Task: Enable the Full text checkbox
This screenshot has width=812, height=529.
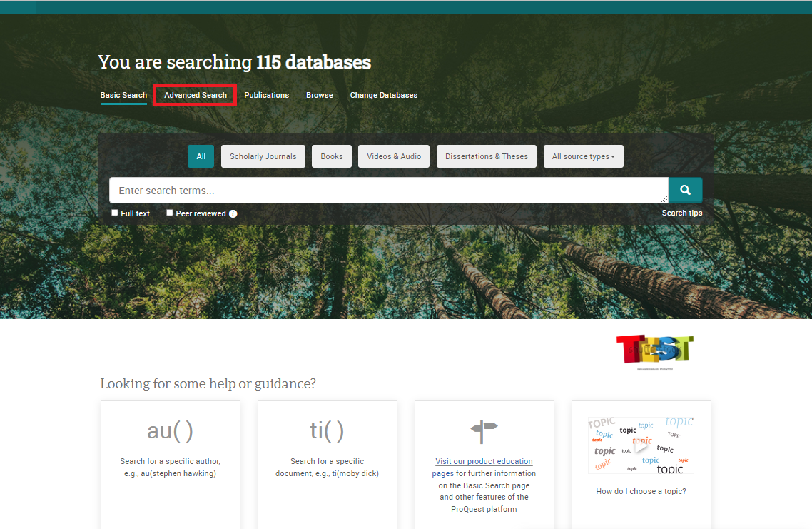Action: pos(114,213)
